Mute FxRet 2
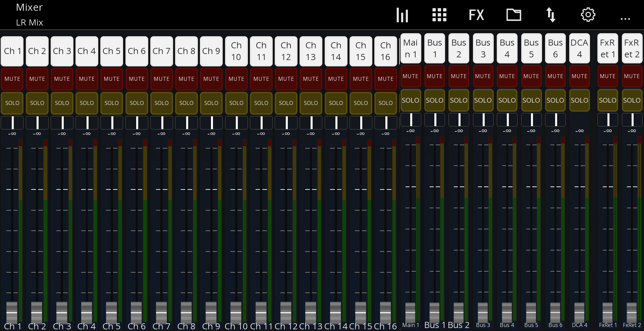Viewport: 644px width, 331px height. point(632,76)
